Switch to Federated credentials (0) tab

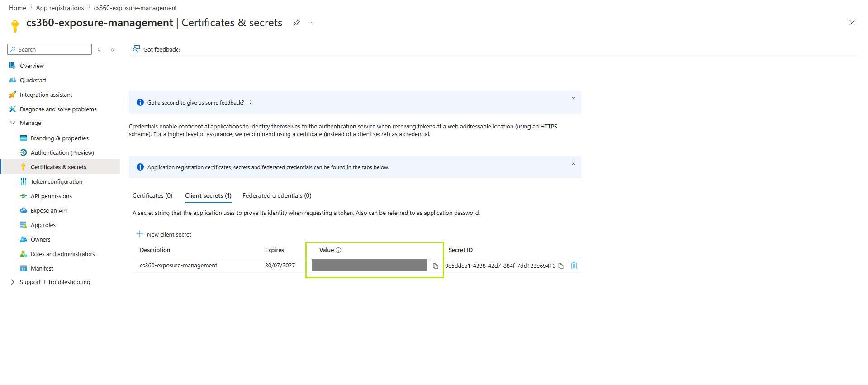277,196
